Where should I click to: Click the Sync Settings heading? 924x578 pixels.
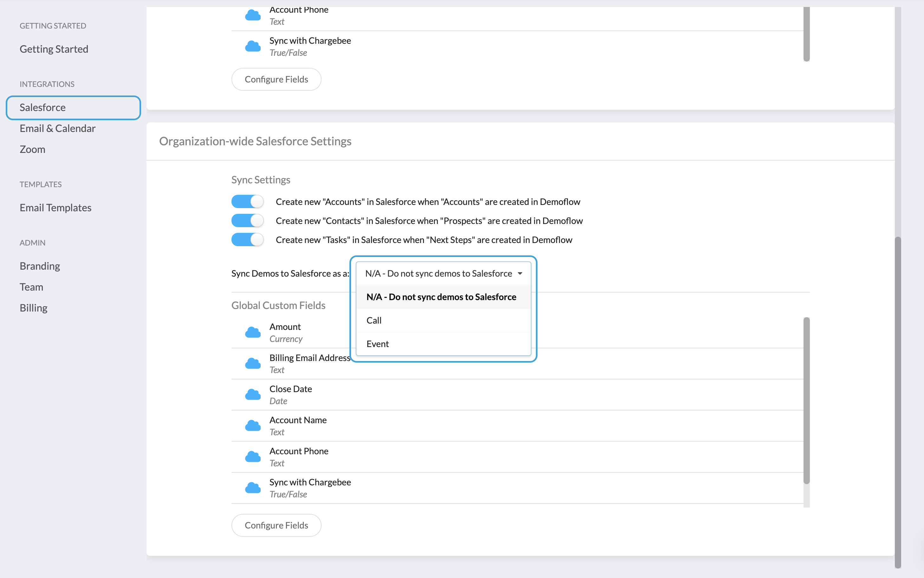tap(261, 180)
